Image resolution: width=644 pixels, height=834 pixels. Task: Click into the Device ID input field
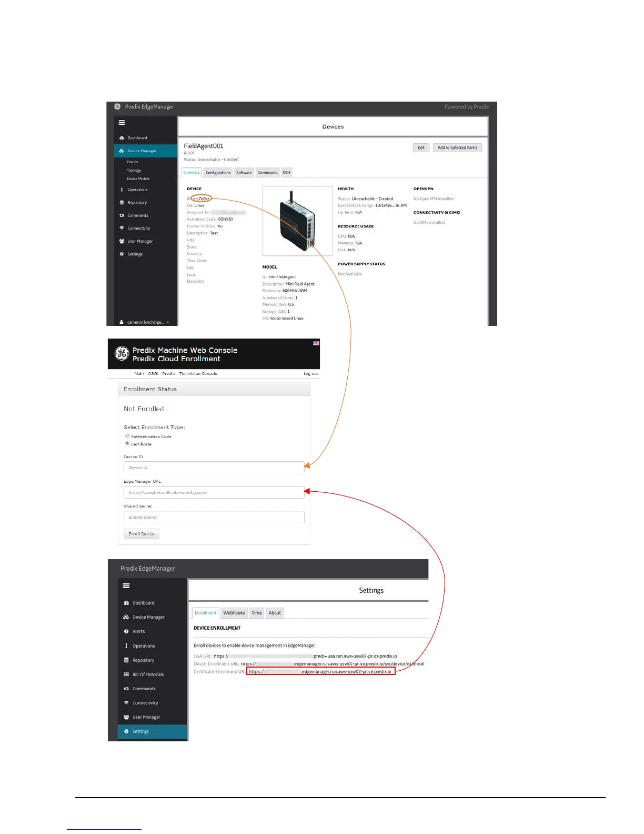(214, 468)
